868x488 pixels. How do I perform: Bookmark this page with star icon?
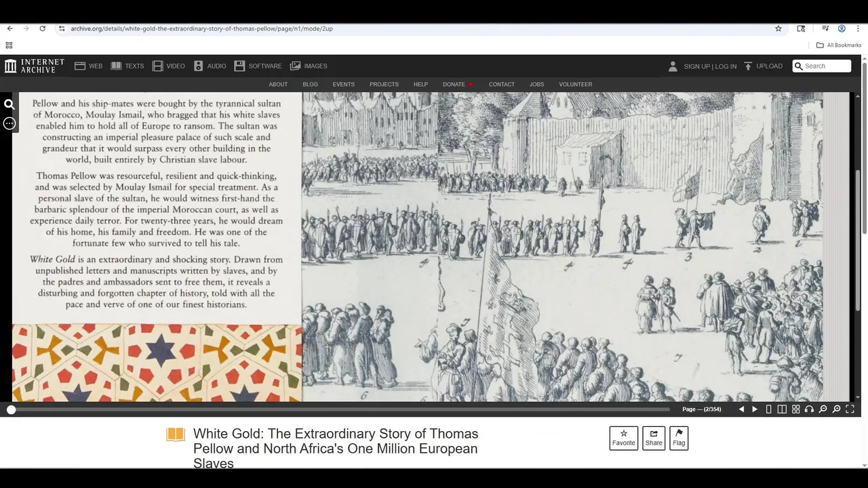click(778, 28)
